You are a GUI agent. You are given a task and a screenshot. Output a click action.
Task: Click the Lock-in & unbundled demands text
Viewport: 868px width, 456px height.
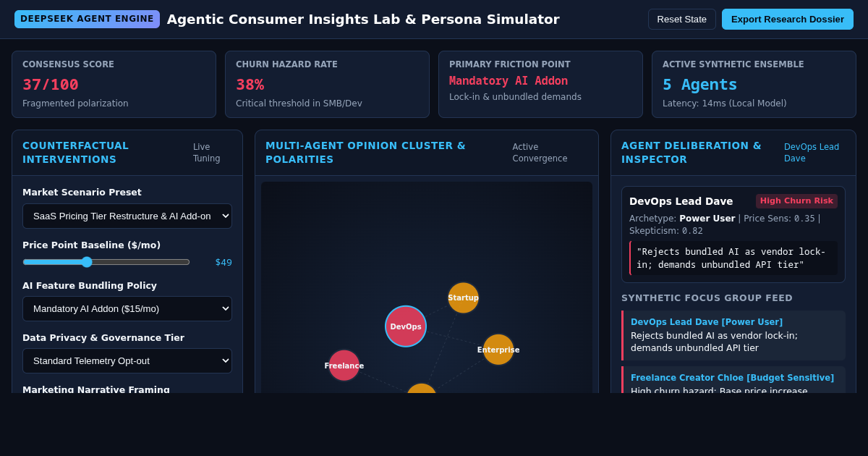tap(515, 97)
